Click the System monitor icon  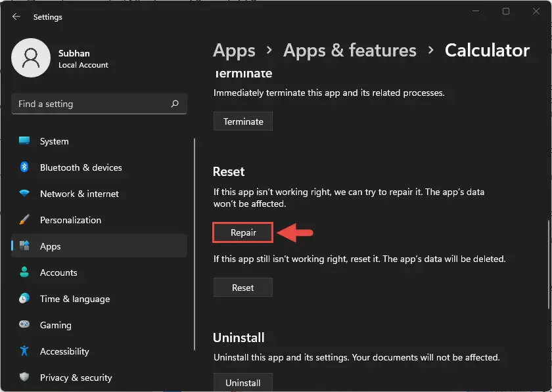click(24, 141)
